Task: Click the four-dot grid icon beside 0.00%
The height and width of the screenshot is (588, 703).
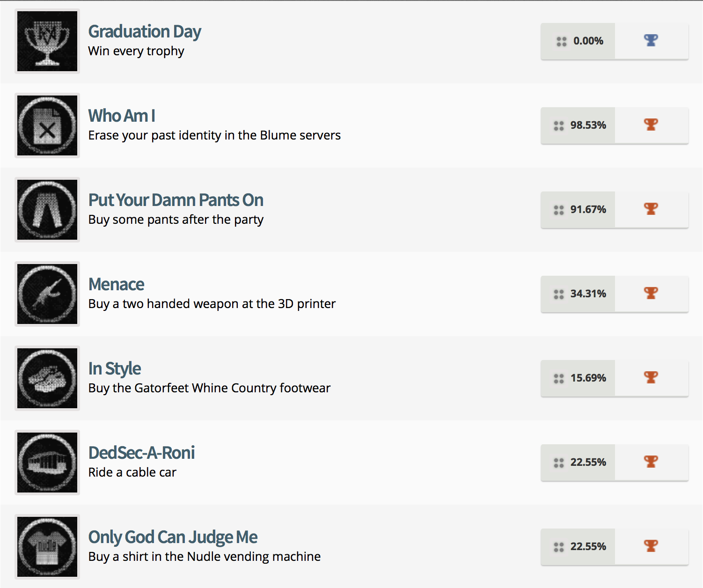Action: [x=561, y=41]
